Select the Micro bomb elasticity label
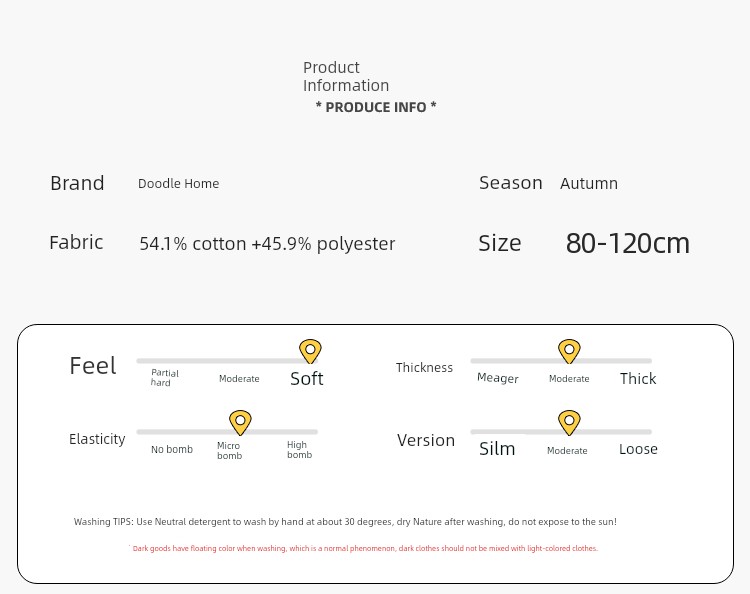Screen dimensions: 750x594 pyautogui.click(x=229, y=451)
